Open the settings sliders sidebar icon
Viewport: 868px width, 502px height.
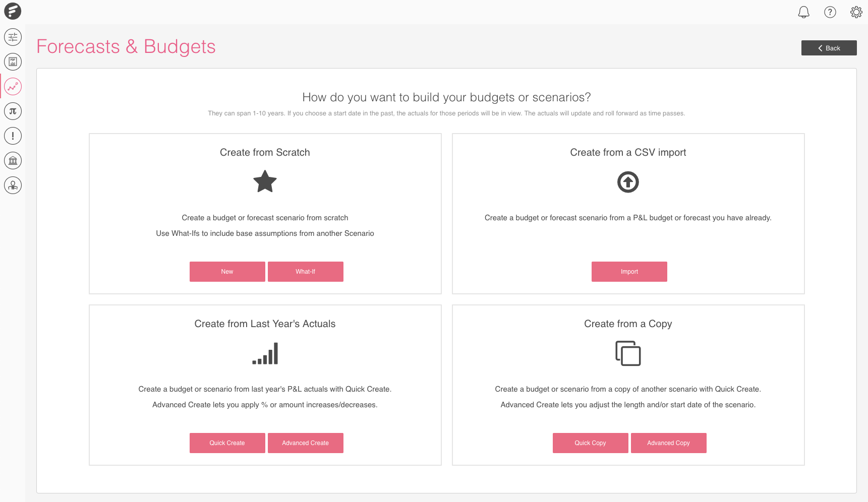13,37
